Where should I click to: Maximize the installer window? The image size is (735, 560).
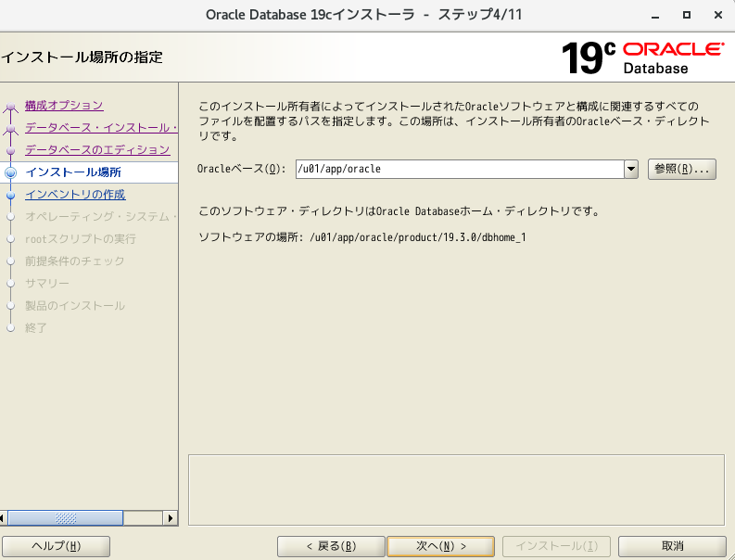point(686,15)
